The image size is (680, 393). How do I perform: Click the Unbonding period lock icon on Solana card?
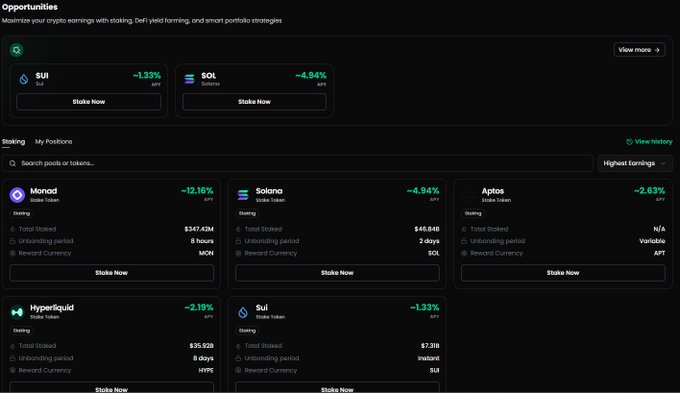point(238,241)
